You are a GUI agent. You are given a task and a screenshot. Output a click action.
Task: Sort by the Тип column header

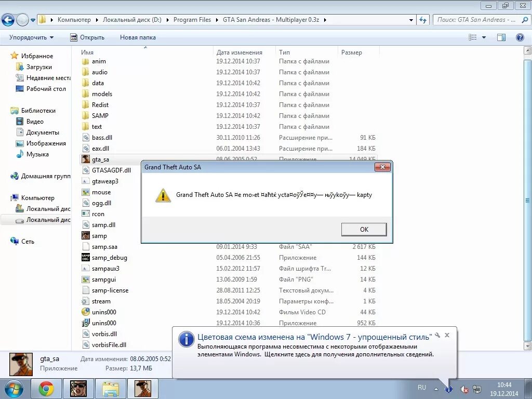[x=284, y=52]
